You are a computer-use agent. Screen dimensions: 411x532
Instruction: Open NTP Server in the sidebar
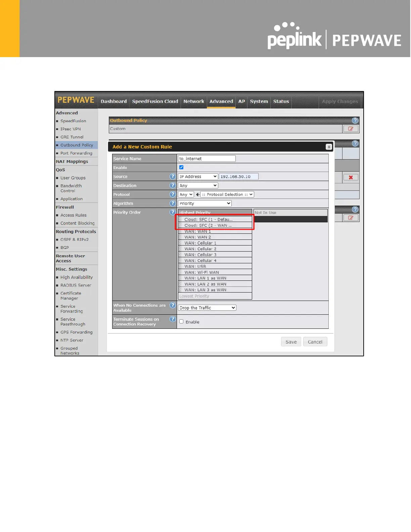pos(72,340)
